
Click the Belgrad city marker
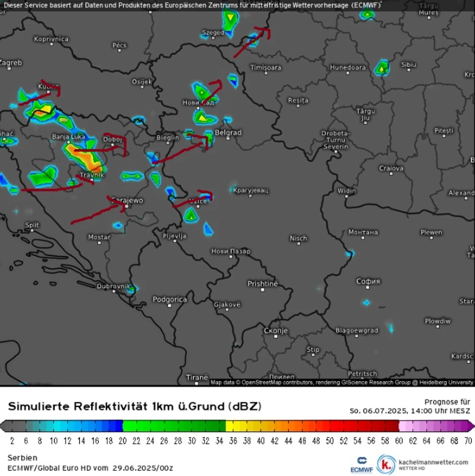(x=228, y=139)
